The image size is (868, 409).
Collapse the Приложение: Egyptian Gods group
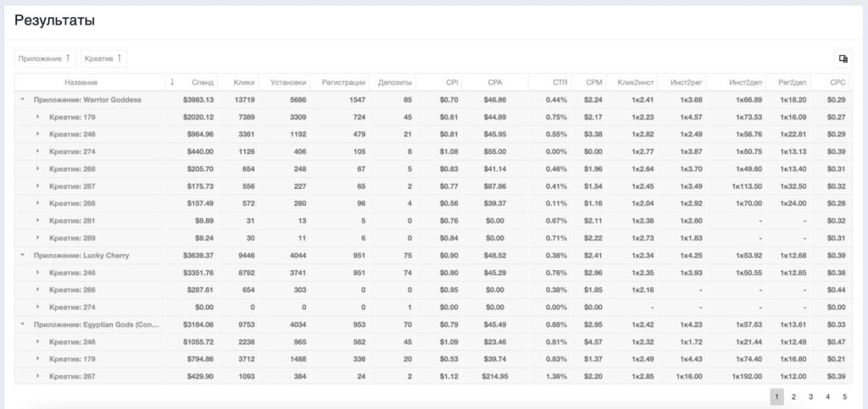pyautogui.click(x=22, y=324)
